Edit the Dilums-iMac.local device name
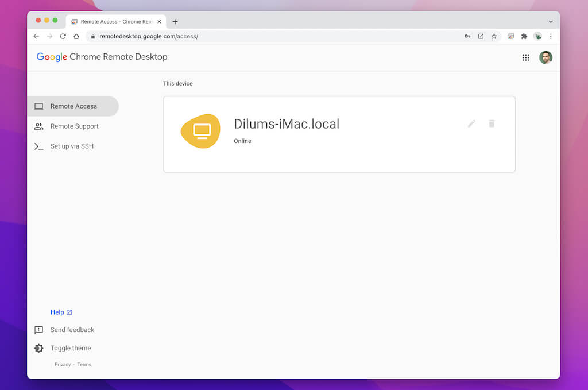Screen dimensions: 588x390 (x=472, y=123)
